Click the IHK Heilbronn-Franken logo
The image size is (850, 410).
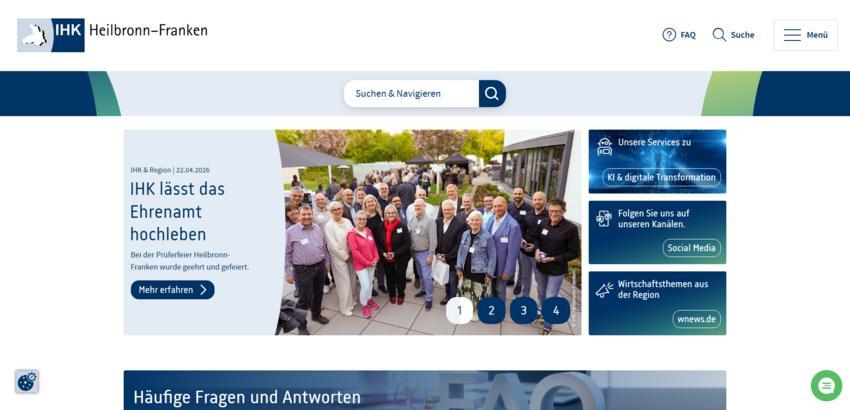[112, 35]
